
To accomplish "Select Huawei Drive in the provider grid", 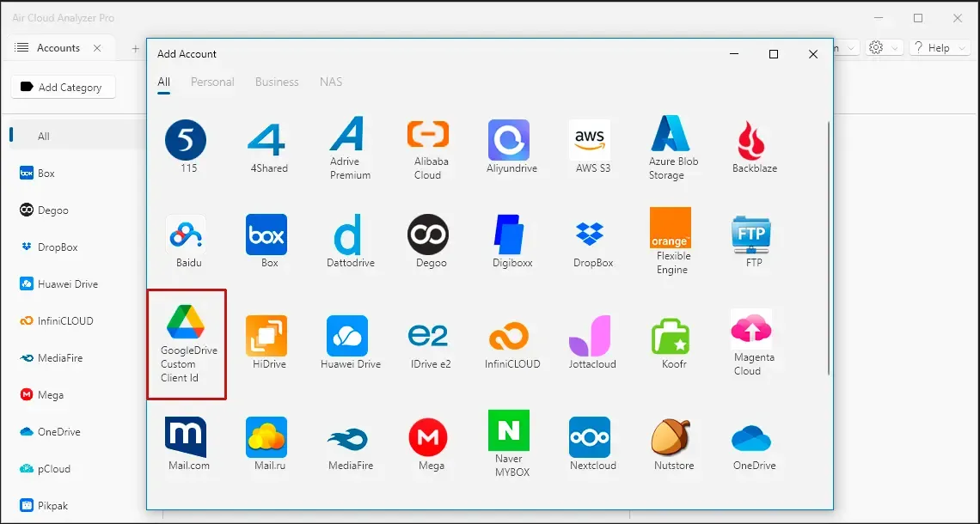I will 347,336.
